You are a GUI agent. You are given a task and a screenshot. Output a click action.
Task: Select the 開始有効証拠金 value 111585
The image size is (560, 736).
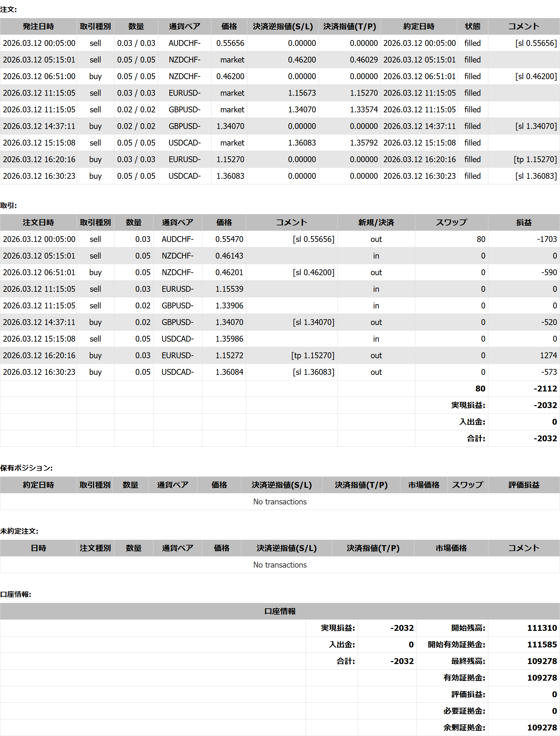point(542,645)
